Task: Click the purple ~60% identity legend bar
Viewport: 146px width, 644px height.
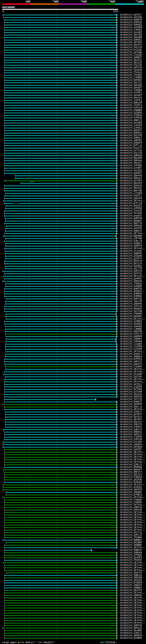Action: click(73, 4)
